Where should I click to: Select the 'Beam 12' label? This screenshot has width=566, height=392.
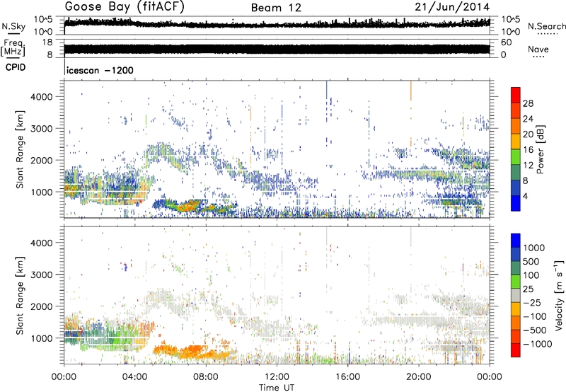coord(276,8)
